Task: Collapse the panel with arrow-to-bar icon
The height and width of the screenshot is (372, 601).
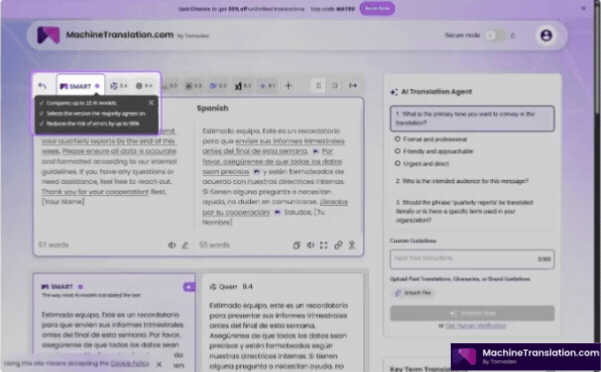Action: [353, 85]
